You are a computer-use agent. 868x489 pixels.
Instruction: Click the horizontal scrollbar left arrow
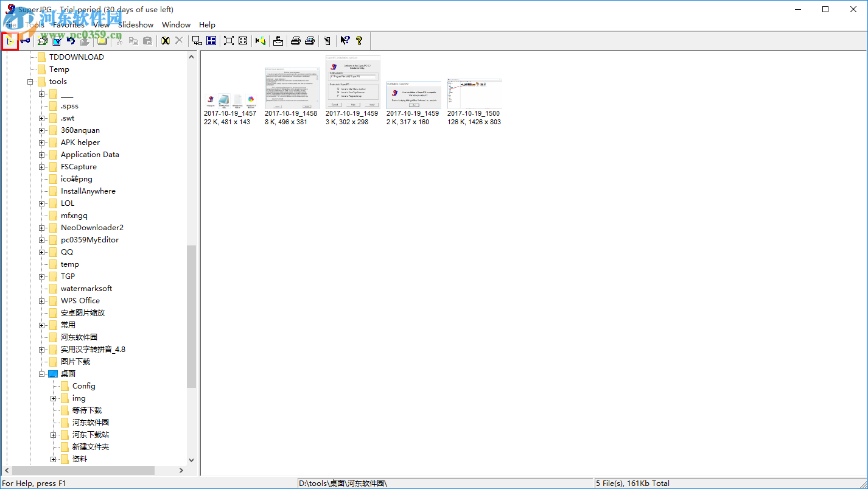(7, 471)
